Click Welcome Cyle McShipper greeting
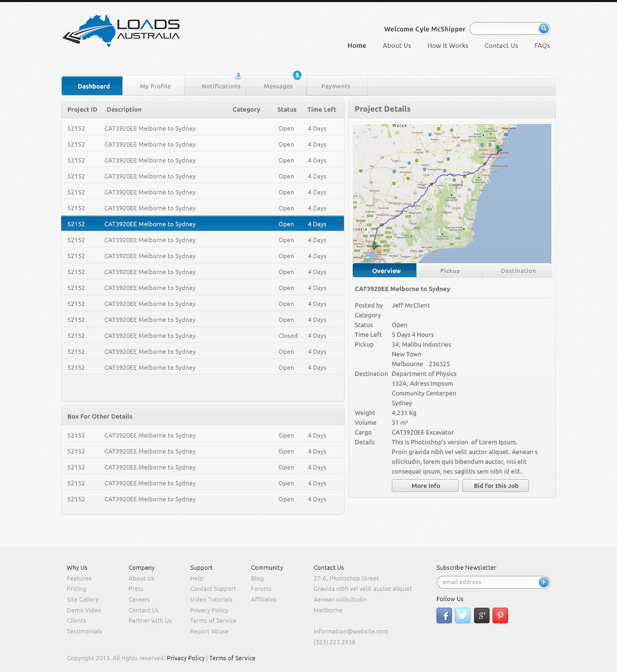 [x=425, y=29]
